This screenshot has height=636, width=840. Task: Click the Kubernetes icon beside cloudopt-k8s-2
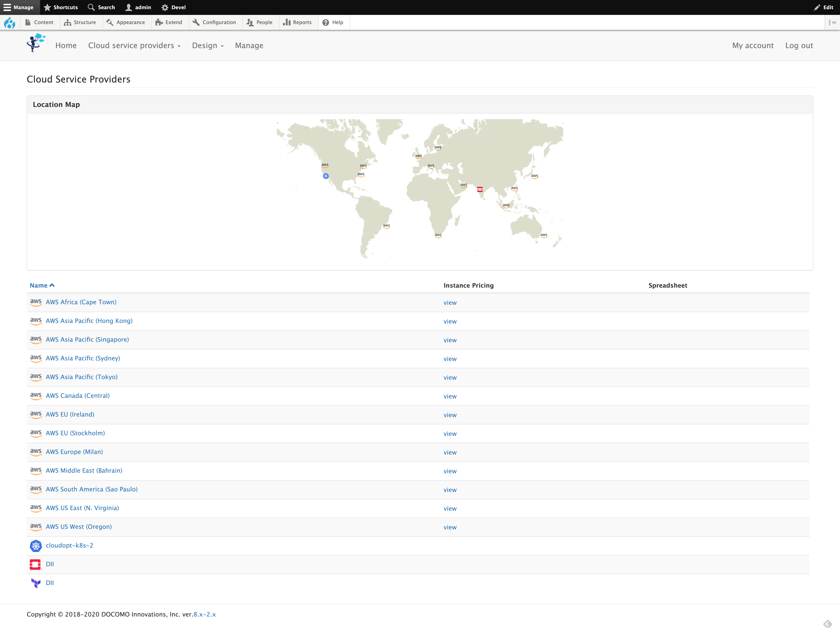[36, 546]
